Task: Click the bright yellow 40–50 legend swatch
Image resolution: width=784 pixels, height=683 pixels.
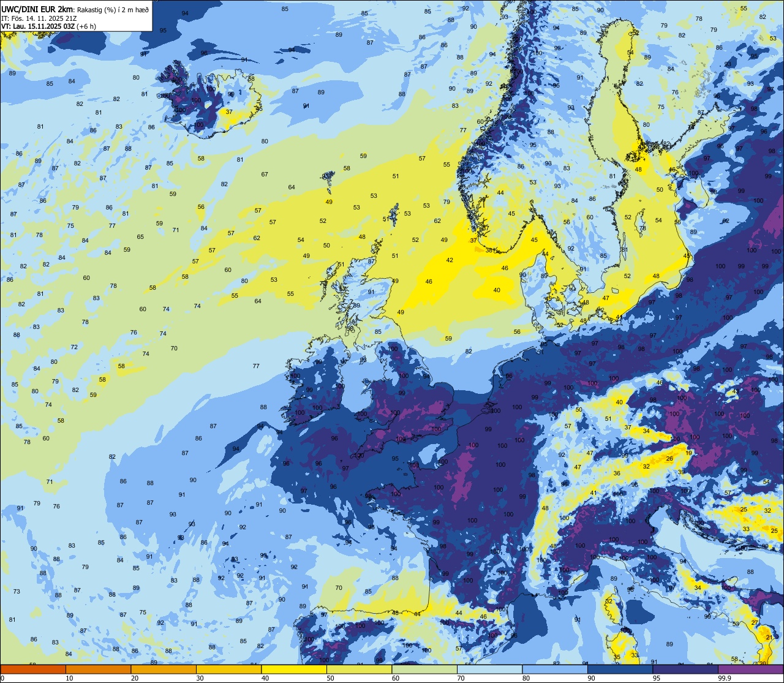Action: (293, 669)
